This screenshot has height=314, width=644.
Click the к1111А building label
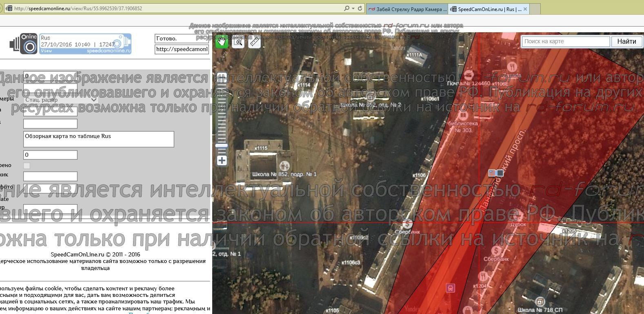[x=415, y=55]
